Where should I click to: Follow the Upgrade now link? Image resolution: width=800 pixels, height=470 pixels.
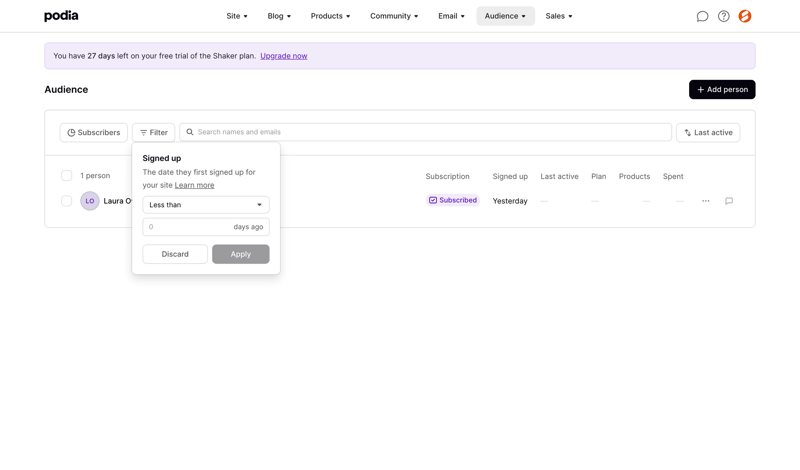(x=284, y=56)
